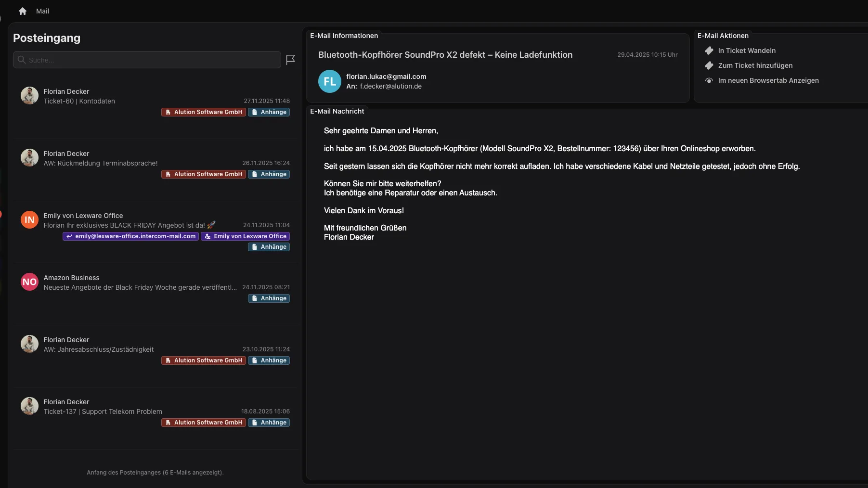Click Alution Software GmbH tag on Ticket-137 email

point(204,423)
